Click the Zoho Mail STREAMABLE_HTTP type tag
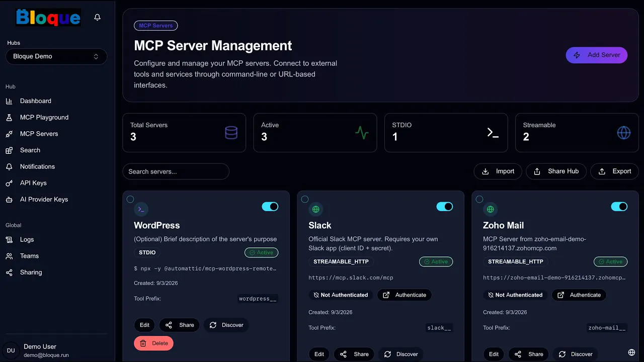This screenshot has height=362, width=644. coord(516,262)
